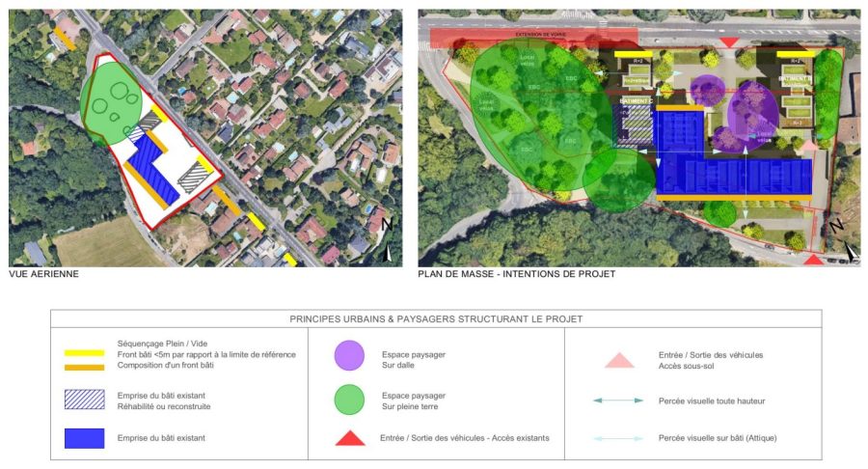Select the red triangle 'Accès existants' legend icon
868x469 pixels.
click(348, 439)
